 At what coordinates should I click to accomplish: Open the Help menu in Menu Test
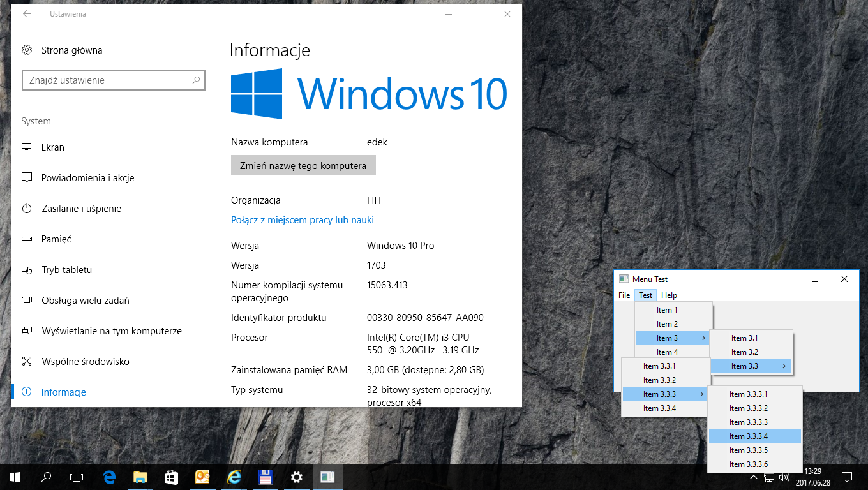coord(669,295)
